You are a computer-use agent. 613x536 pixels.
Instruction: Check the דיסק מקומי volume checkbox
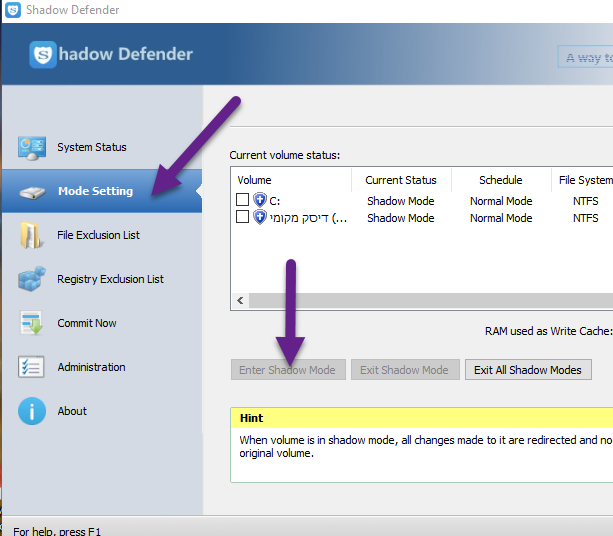tap(242, 216)
